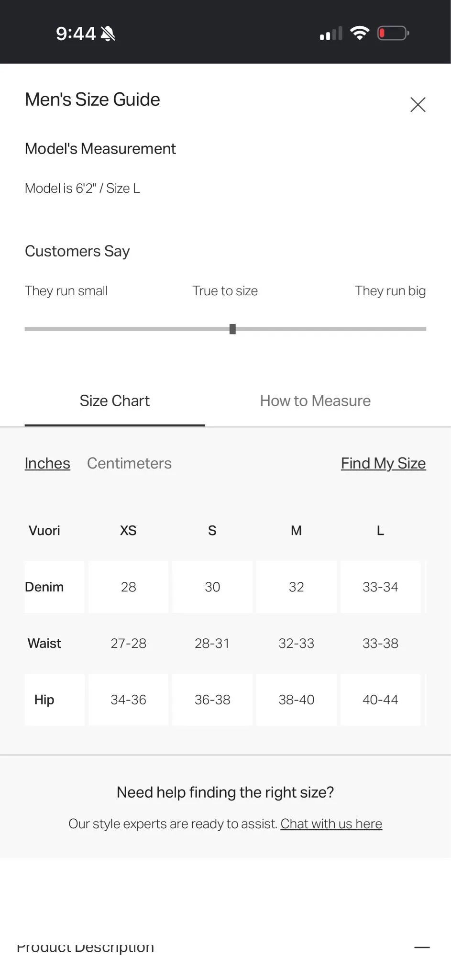
Task: Tap the cellular signal bars icon
Action: point(331,33)
